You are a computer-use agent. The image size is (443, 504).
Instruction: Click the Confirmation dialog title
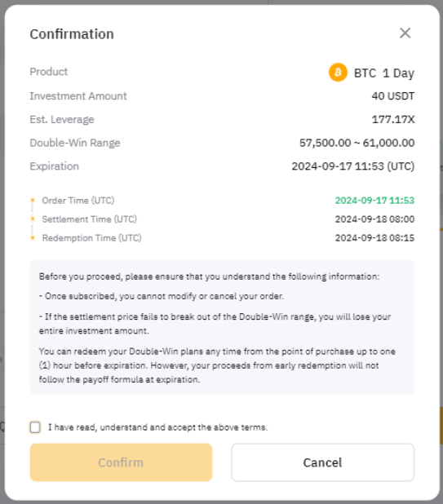[72, 34]
